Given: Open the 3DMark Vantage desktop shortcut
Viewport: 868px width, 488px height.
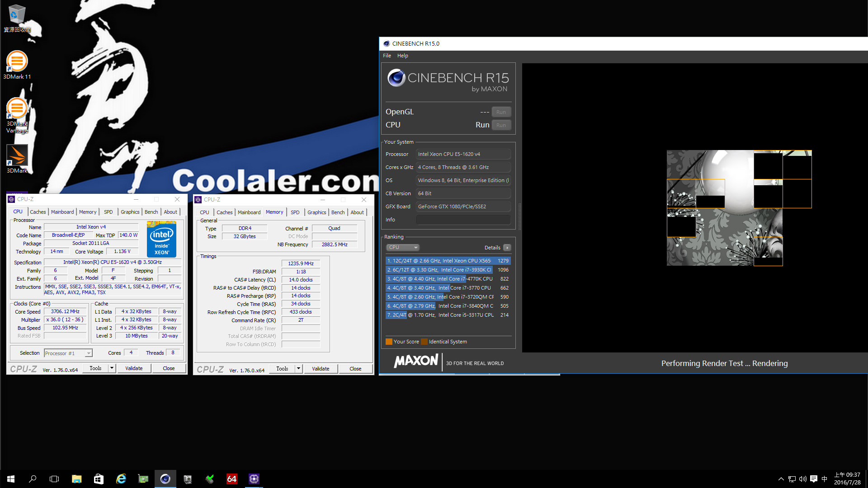Looking at the screenshot, I should click(17, 116).
